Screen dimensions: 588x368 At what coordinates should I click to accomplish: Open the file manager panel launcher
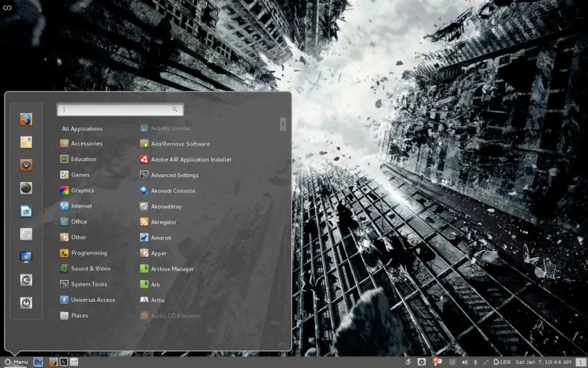pos(74,362)
